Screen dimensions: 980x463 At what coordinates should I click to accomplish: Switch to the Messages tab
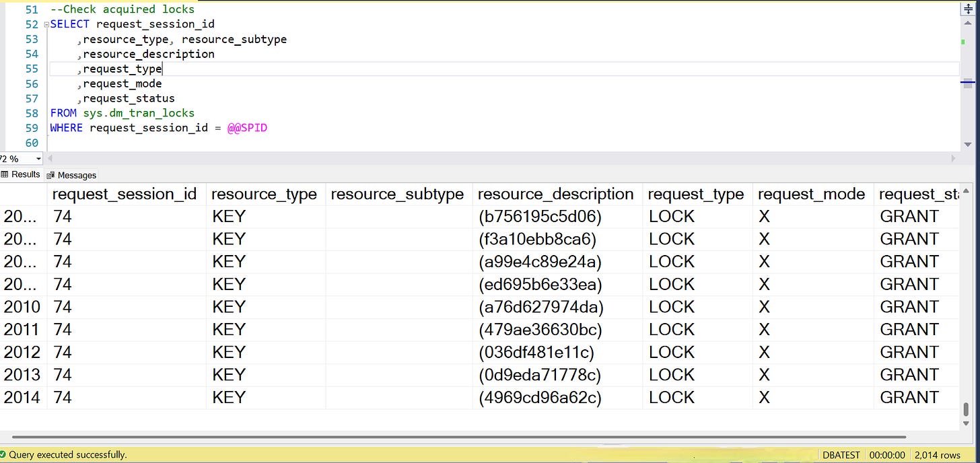pyautogui.click(x=72, y=175)
